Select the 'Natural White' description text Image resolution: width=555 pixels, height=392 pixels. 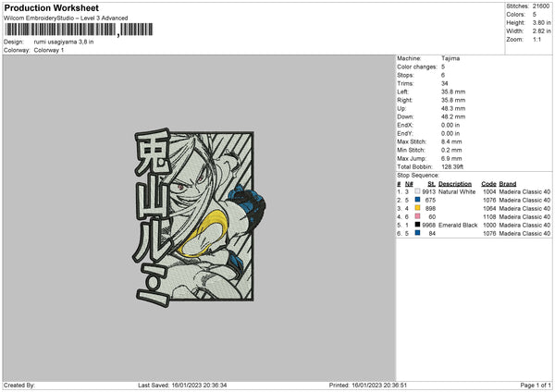(x=457, y=191)
